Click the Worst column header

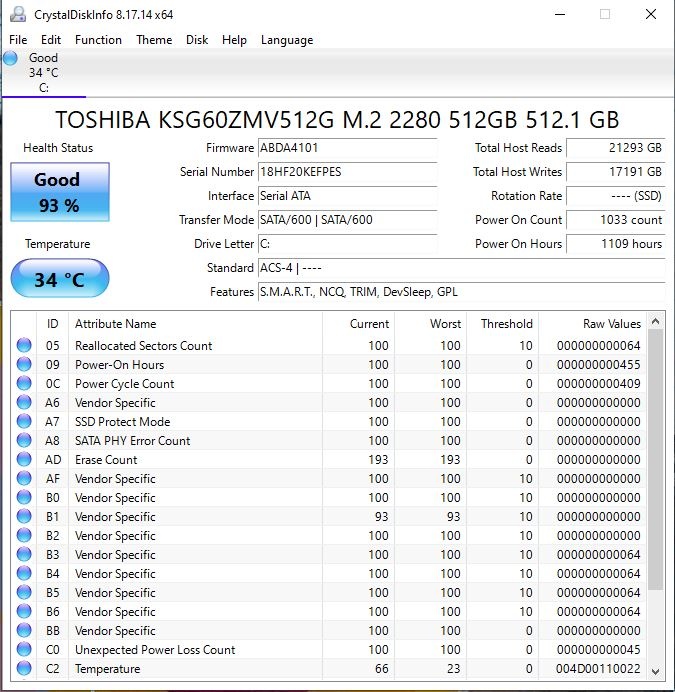coord(430,323)
